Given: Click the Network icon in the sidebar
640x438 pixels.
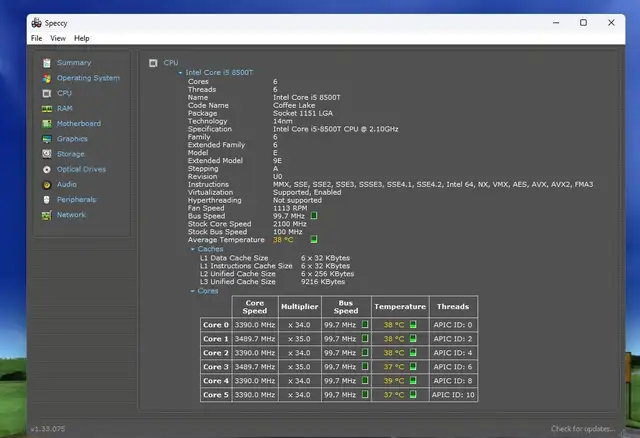Looking at the screenshot, I should click(x=47, y=215).
